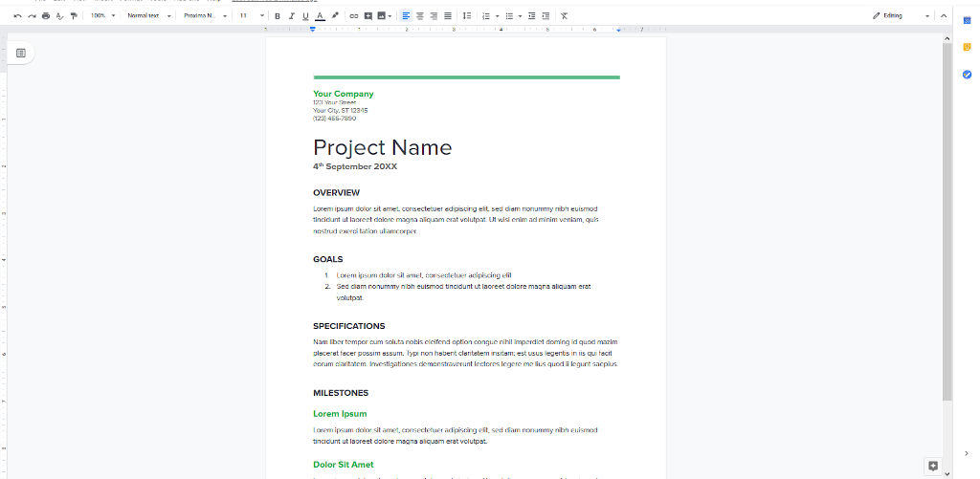Collapse the side panel arrow
The width and height of the screenshot is (980, 479).
click(x=967, y=453)
